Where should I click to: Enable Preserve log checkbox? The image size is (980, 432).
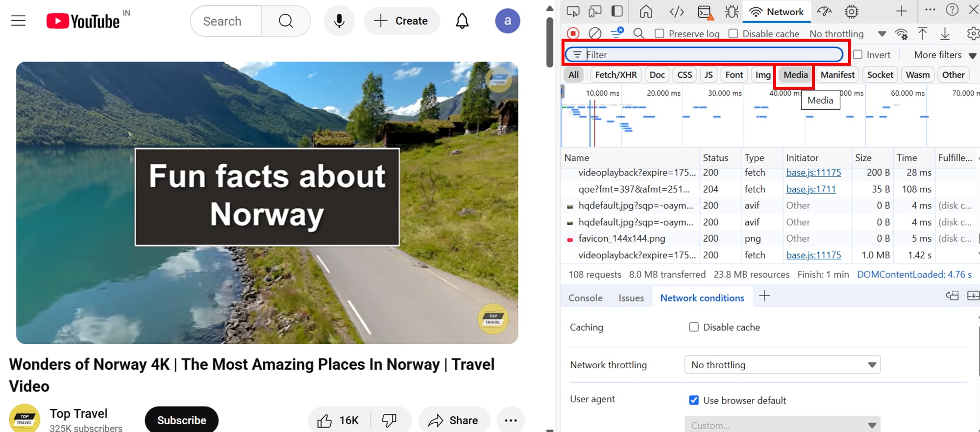(x=660, y=33)
